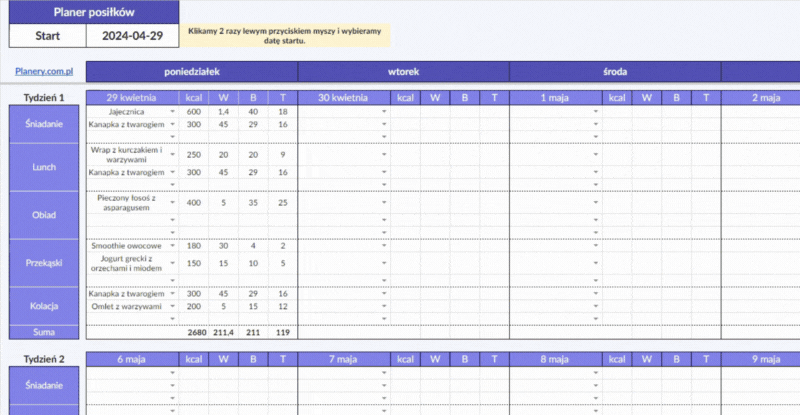Select the start date cell 2024-04-29

click(133, 36)
